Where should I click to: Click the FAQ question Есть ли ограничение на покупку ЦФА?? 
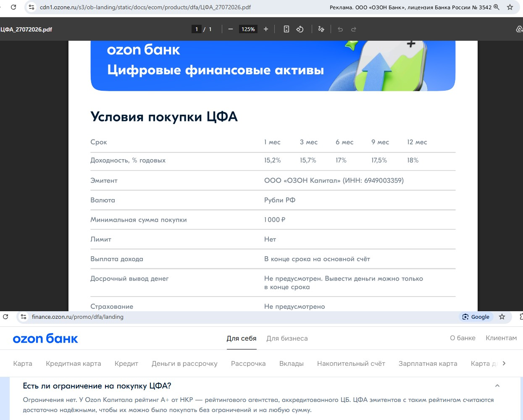[97, 386]
